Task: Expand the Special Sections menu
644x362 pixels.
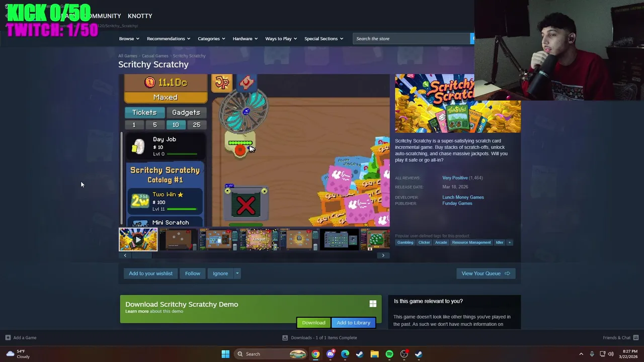Action: pos(324,39)
